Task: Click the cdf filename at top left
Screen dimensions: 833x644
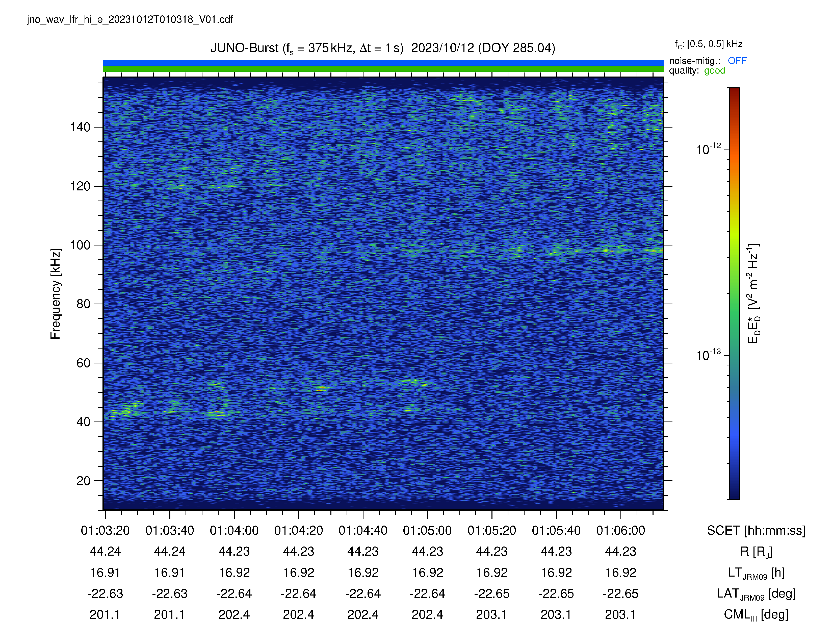Action: click(130, 19)
